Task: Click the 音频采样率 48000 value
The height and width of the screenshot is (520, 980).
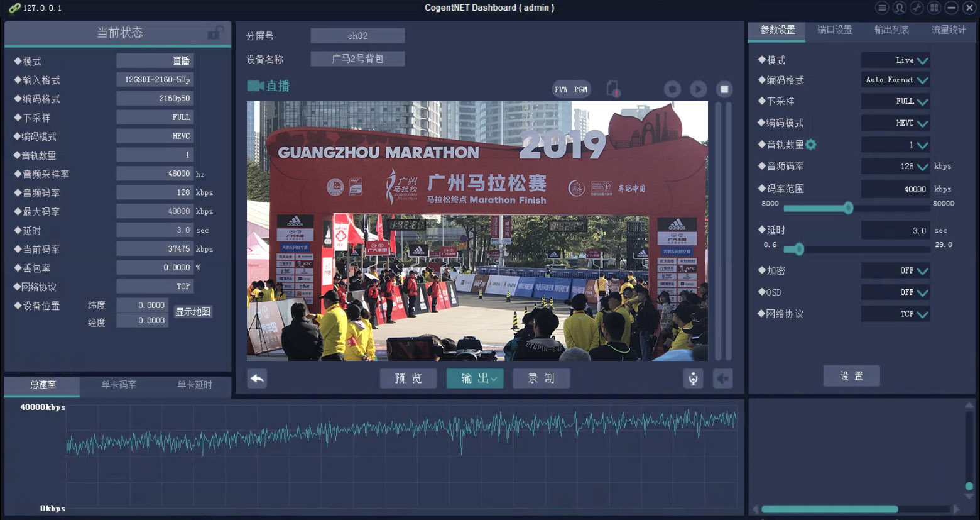Action: coord(155,174)
